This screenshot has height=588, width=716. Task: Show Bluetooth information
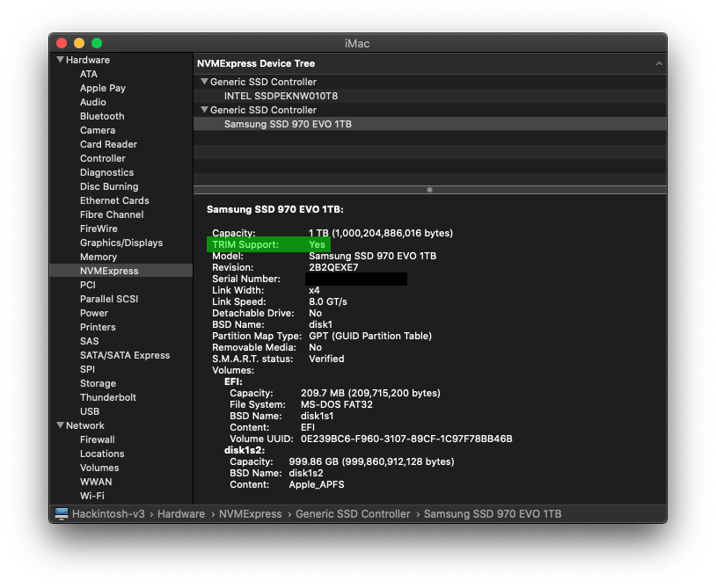click(102, 116)
